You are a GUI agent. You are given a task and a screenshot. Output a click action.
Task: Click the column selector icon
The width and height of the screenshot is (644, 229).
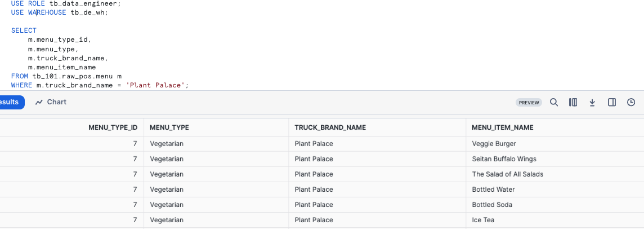573,102
